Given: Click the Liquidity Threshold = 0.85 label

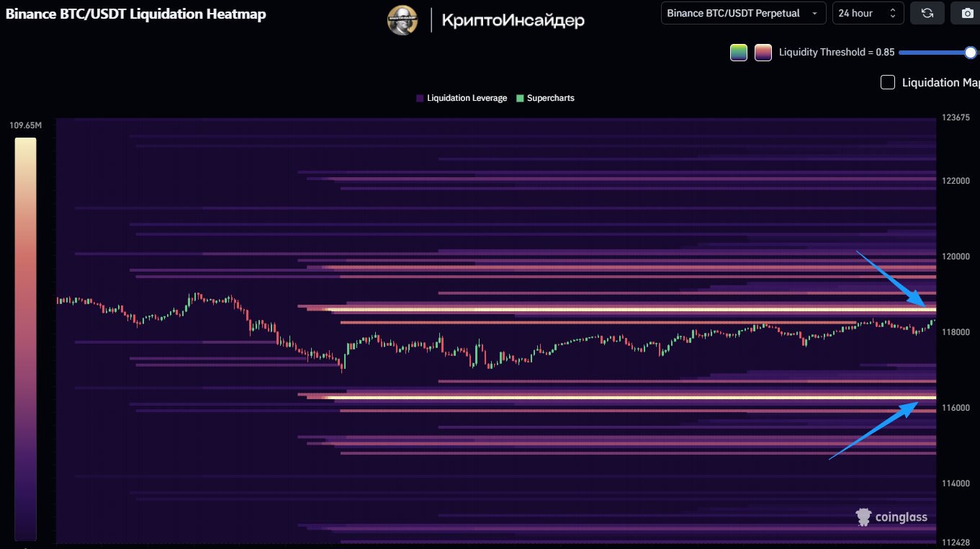Looking at the screenshot, I should click(x=837, y=52).
